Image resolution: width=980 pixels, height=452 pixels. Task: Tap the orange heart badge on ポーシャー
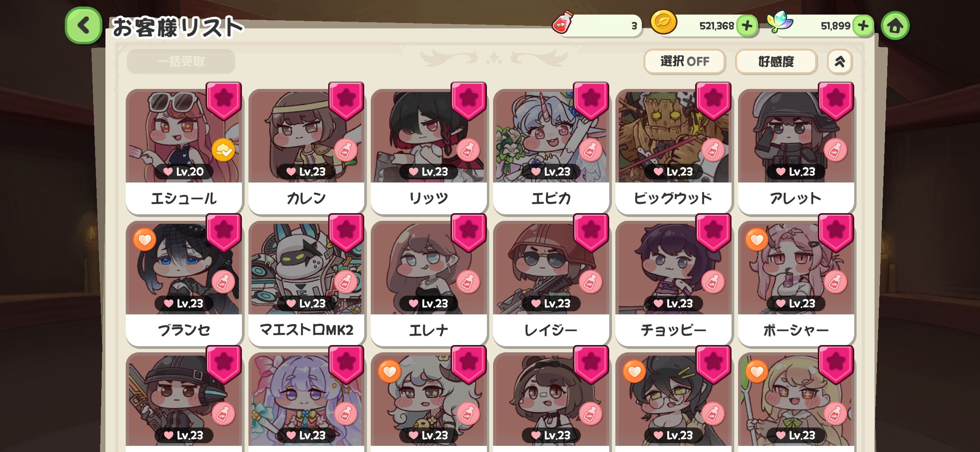[756, 239]
